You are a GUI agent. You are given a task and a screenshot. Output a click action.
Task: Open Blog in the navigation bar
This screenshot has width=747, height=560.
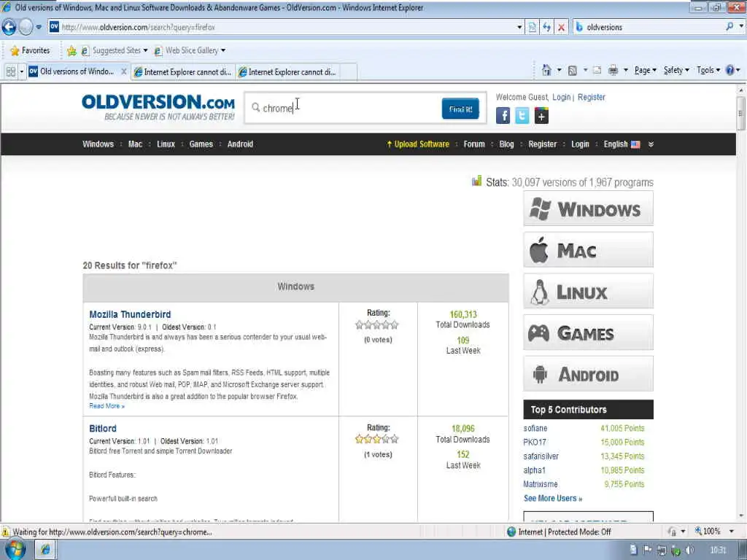506,144
